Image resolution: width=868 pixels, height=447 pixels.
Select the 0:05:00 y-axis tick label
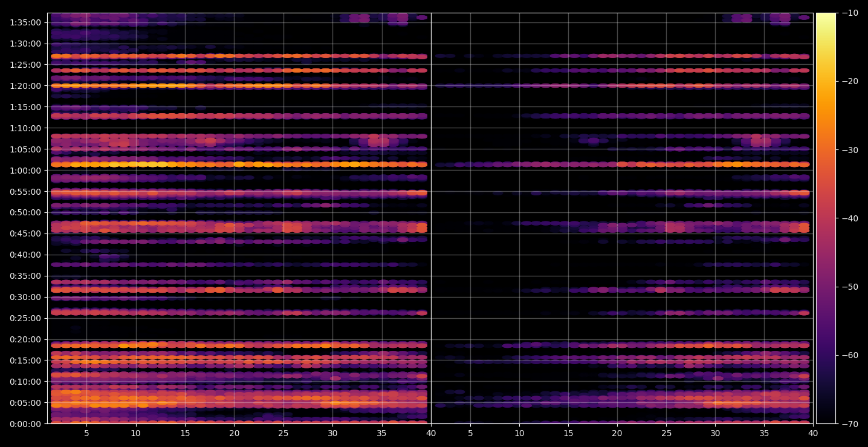click(x=25, y=403)
